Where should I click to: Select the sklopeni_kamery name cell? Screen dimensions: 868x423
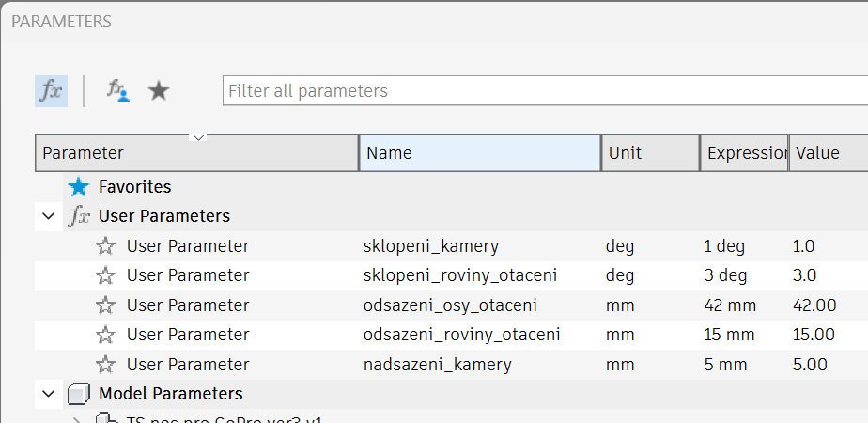[x=431, y=246]
